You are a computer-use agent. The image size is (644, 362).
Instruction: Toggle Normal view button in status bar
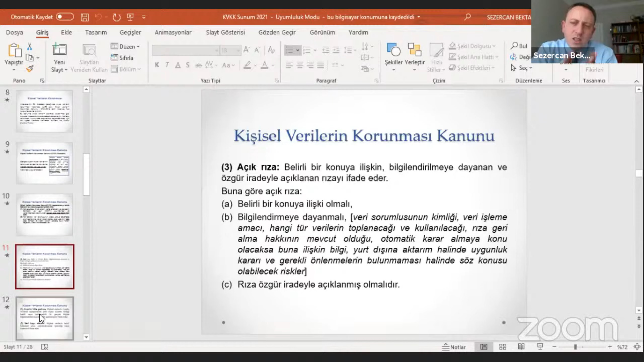pos(484,347)
